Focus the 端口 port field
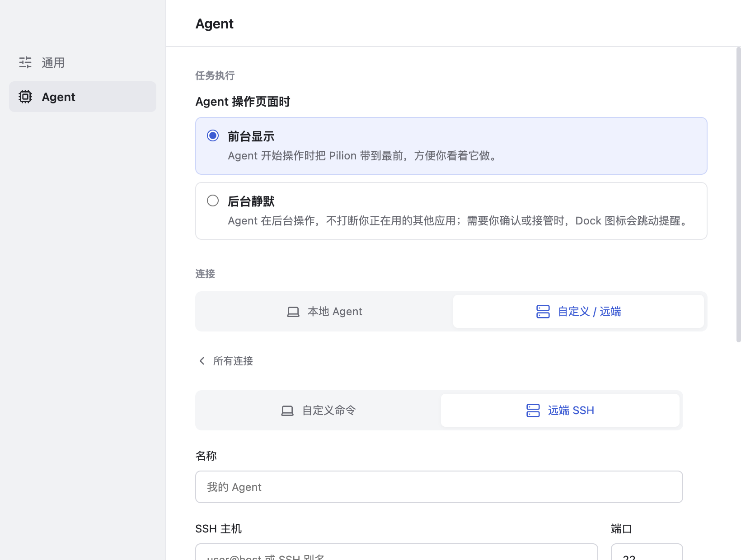741x560 pixels. (647, 552)
